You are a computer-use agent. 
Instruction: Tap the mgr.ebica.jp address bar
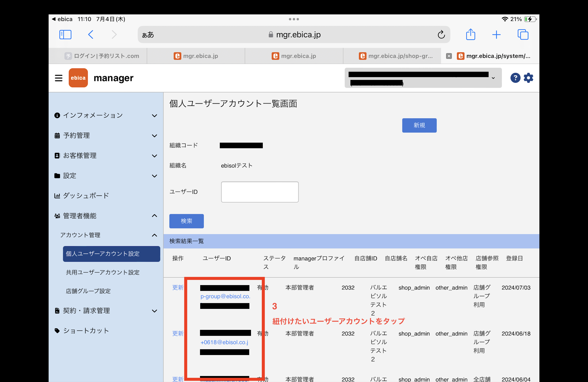[294, 35]
